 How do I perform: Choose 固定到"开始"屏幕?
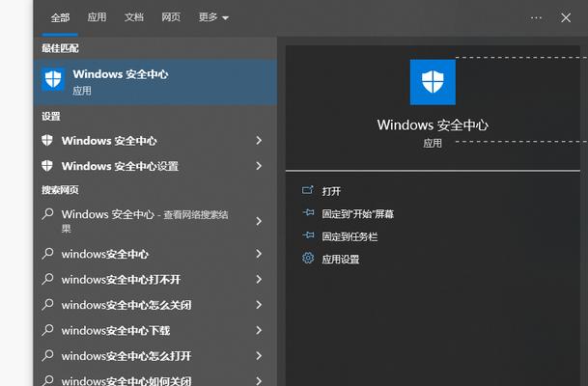(358, 214)
